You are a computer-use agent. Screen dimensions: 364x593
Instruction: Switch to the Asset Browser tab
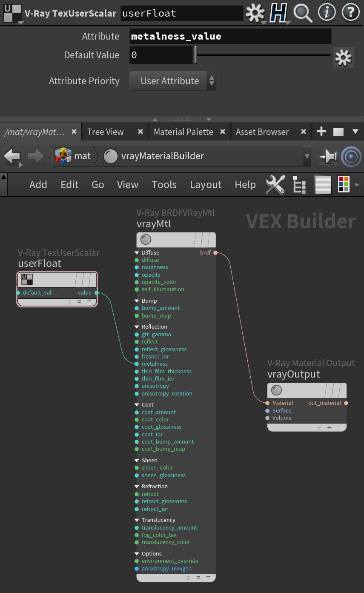click(x=262, y=132)
